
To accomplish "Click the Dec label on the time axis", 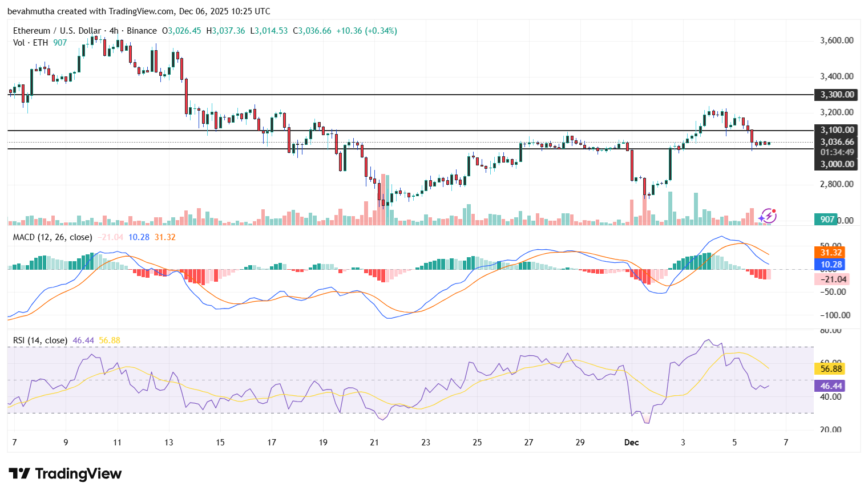I will [632, 443].
